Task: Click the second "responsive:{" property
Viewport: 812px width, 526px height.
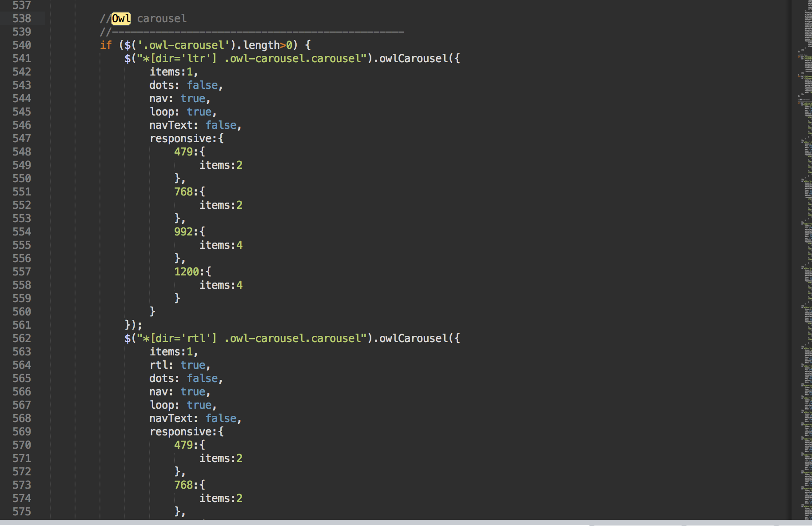Action: click(x=187, y=431)
